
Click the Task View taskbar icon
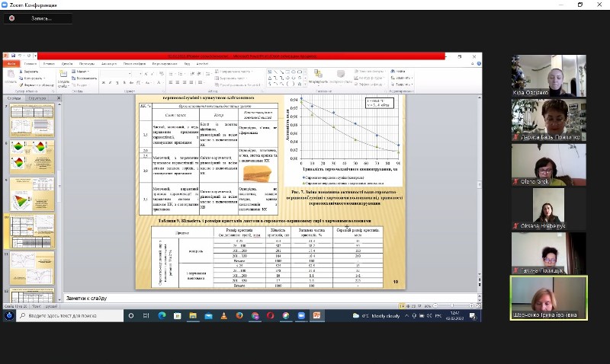(x=146, y=316)
